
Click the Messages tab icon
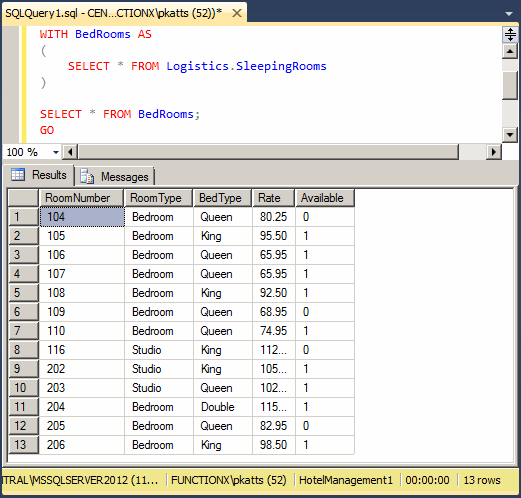87,176
